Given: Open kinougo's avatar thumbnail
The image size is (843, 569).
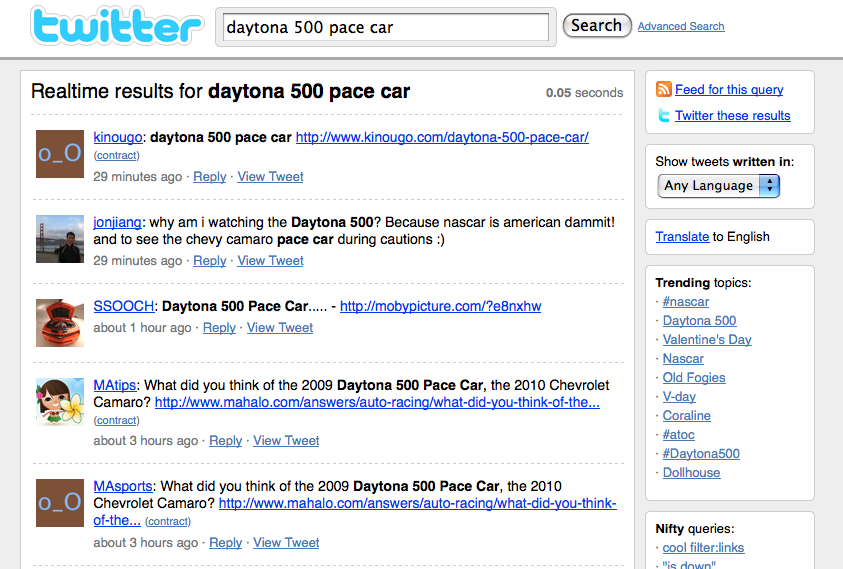Looking at the screenshot, I should (x=60, y=154).
